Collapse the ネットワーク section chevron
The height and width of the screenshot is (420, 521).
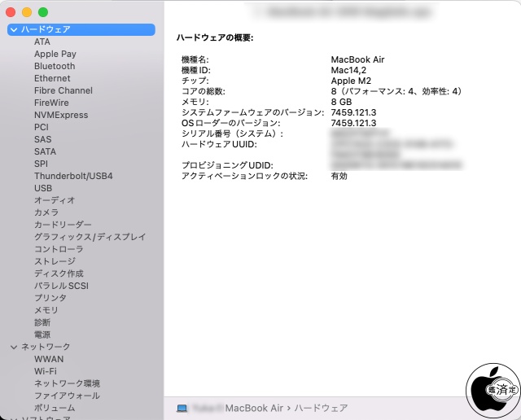[x=14, y=347]
